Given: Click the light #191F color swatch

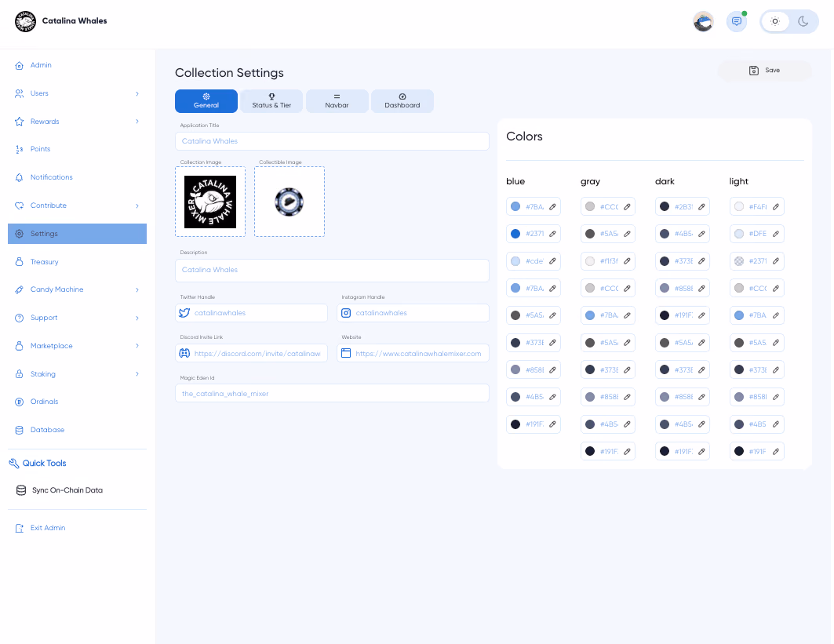Looking at the screenshot, I should pos(739,451).
